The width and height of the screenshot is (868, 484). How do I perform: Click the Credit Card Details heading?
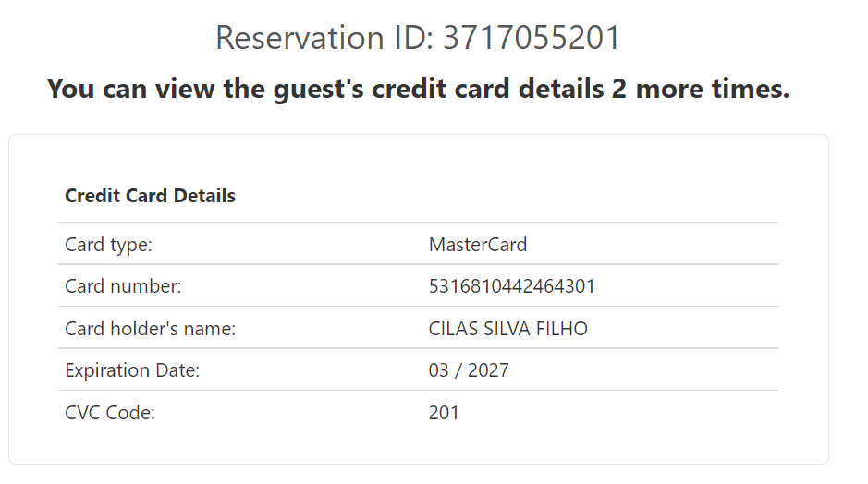pos(150,196)
